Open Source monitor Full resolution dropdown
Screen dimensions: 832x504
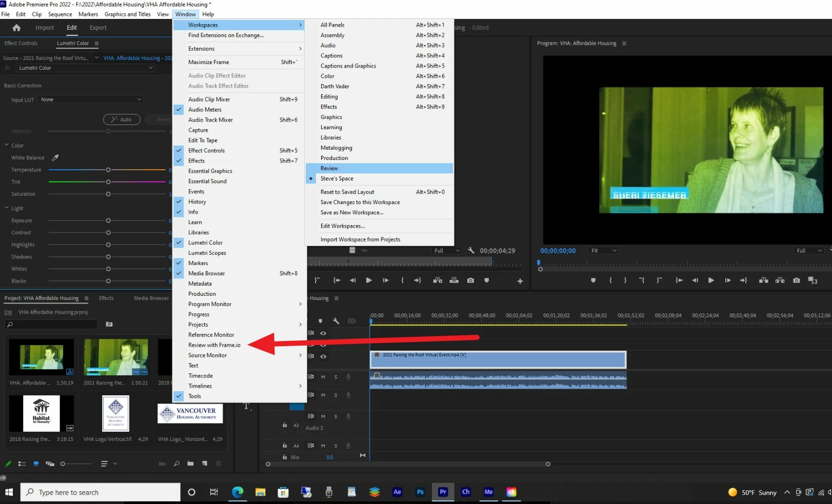446,251
